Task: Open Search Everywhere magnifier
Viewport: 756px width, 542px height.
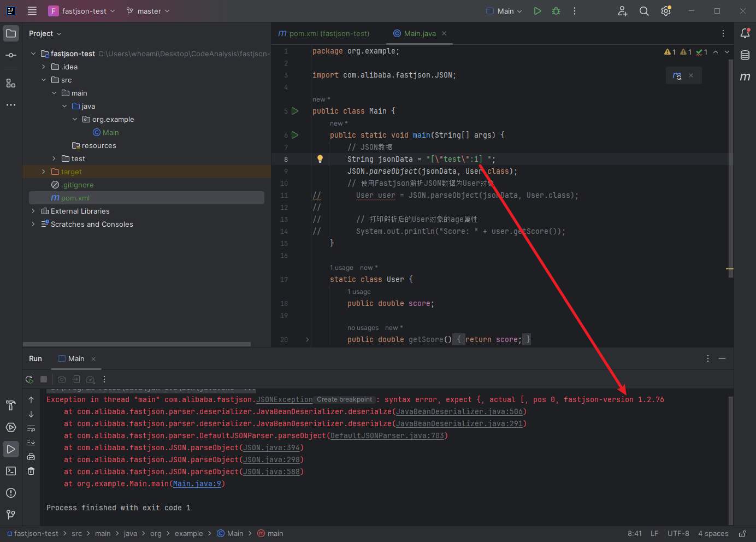Action: (x=644, y=11)
